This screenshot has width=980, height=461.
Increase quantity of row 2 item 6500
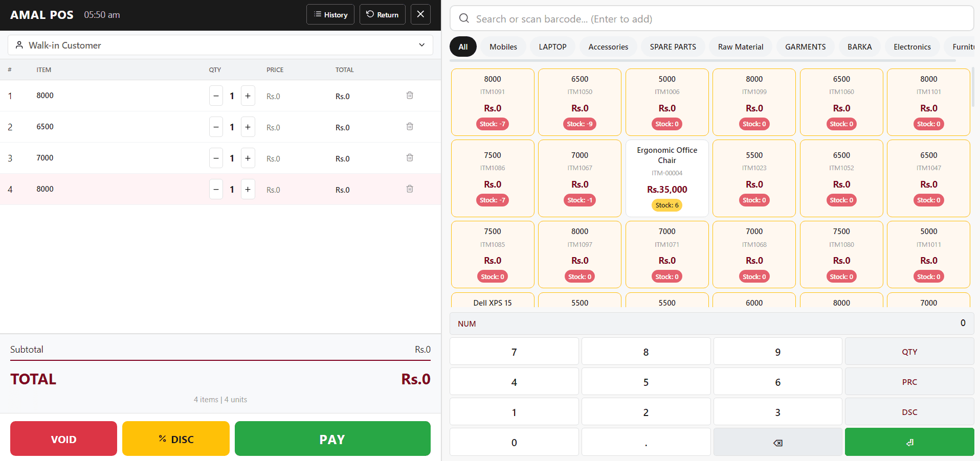(x=248, y=127)
